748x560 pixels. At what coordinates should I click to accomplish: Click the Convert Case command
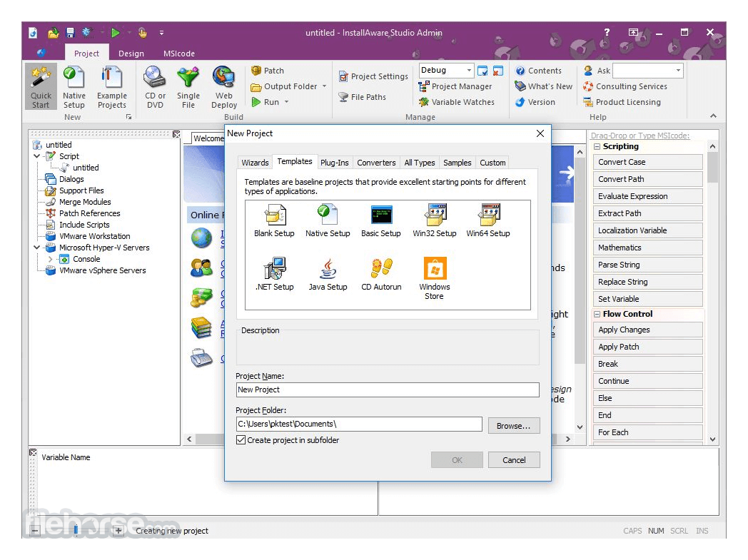(x=648, y=162)
